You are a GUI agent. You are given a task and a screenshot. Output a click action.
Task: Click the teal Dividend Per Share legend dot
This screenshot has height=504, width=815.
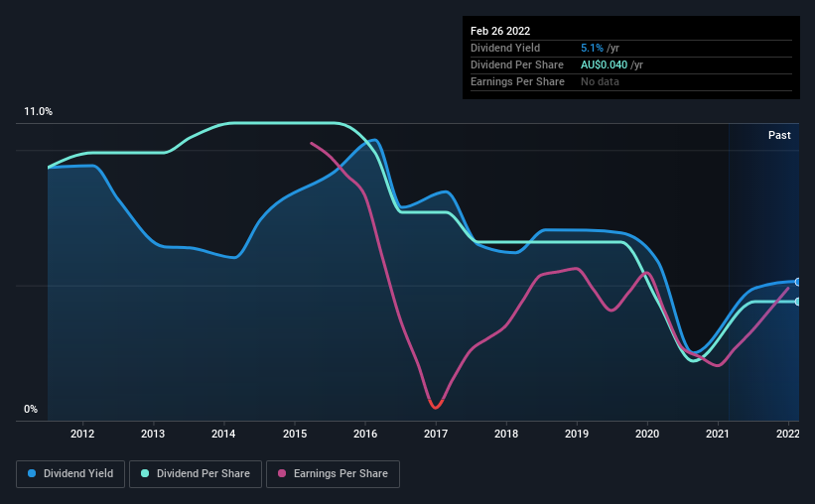tap(145, 473)
